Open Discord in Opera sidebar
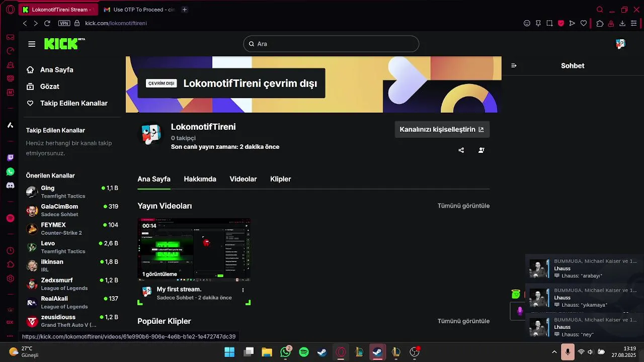 coord(10,186)
